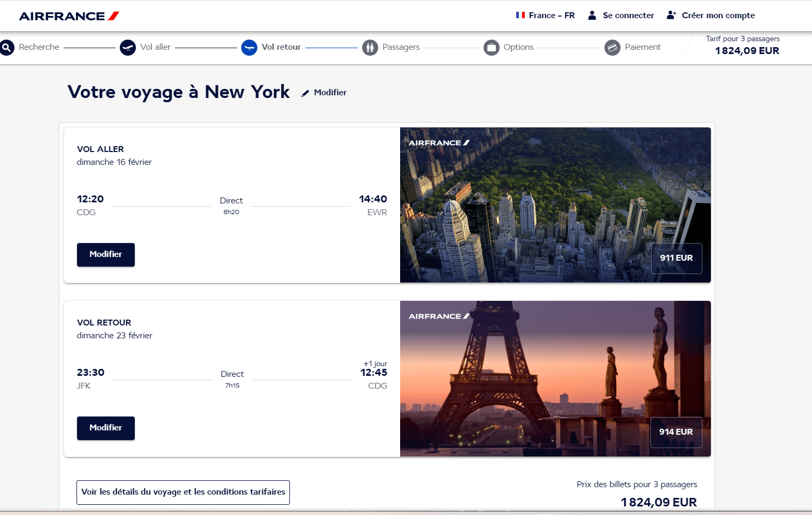The width and height of the screenshot is (812, 515).
Task: Click the 7h15 flight duration
Action: click(232, 385)
